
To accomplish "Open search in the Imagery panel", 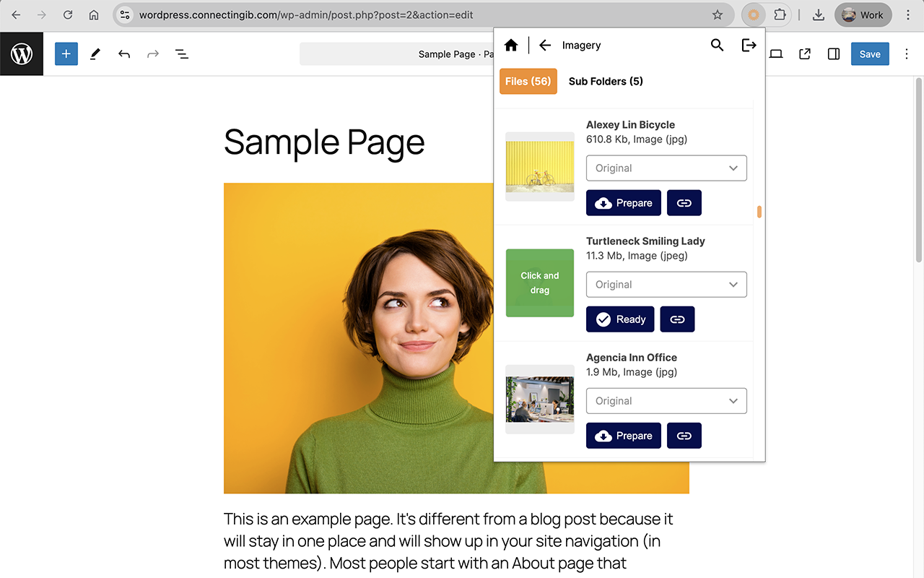I will 717,46.
